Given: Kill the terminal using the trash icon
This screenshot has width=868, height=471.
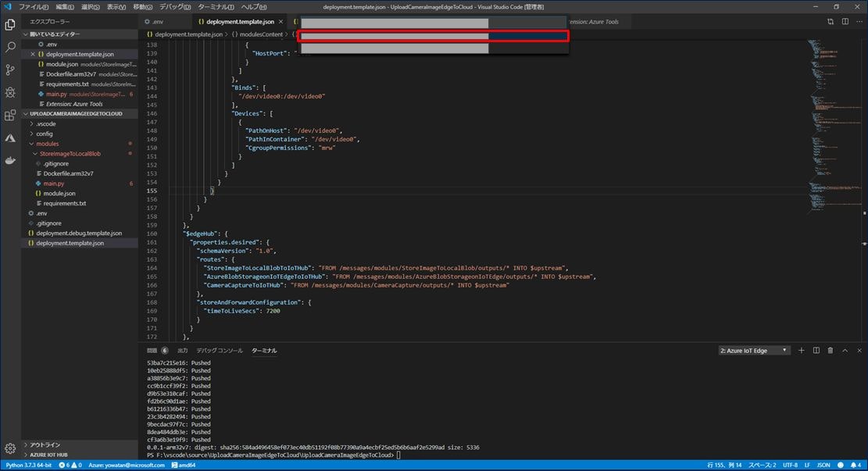Looking at the screenshot, I should (x=830, y=350).
